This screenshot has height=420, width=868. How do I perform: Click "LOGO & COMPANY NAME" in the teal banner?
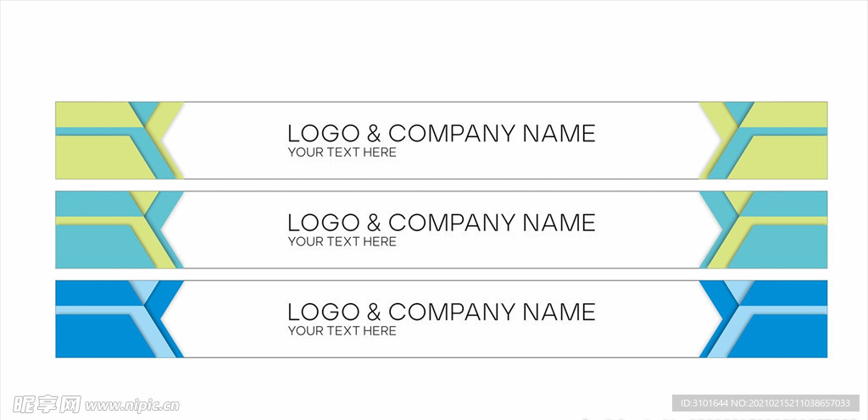[x=441, y=223]
